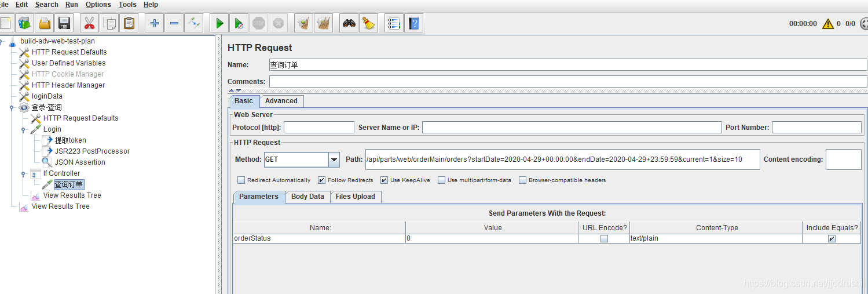Select the JSR223 PostProcessor node
This screenshot has width=868, height=294.
pos(92,151)
